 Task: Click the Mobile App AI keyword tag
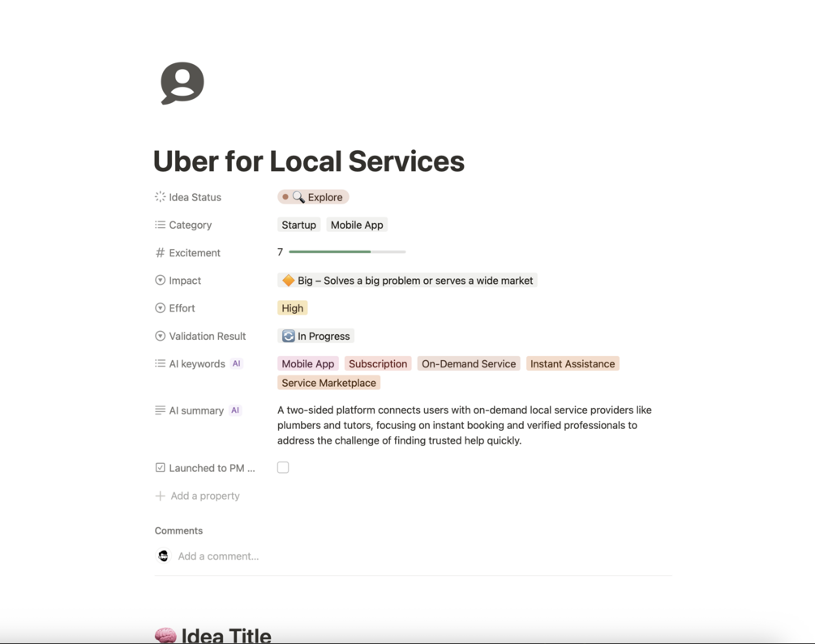308,363
